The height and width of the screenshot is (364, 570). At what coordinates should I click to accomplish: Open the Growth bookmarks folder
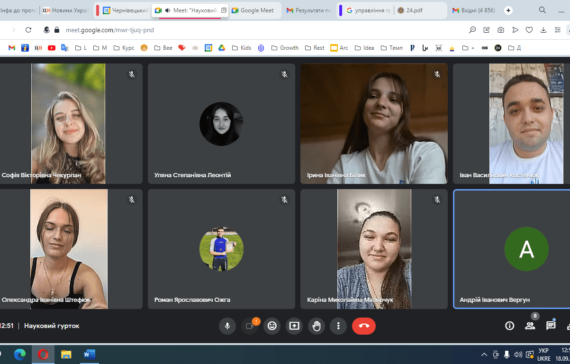pos(285,48)
